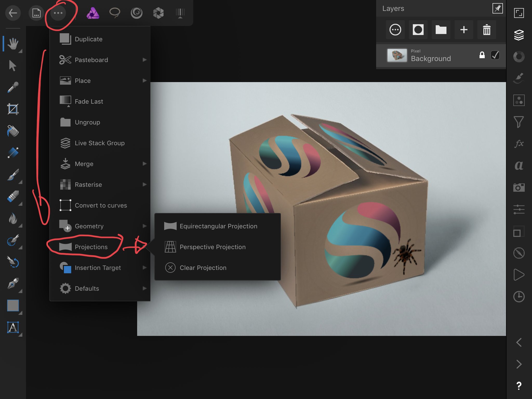The image size is (532, 399).
Task: Open the Edit menu (three dots) in top toolbar
Action: point(58,13)
